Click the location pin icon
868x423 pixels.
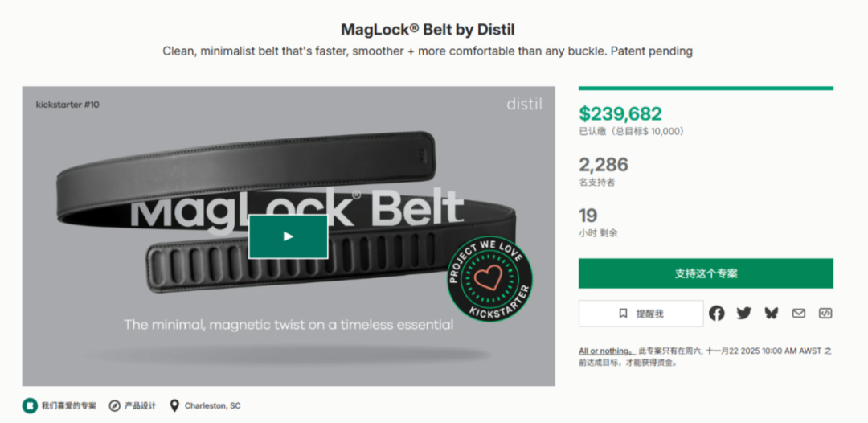174,405
